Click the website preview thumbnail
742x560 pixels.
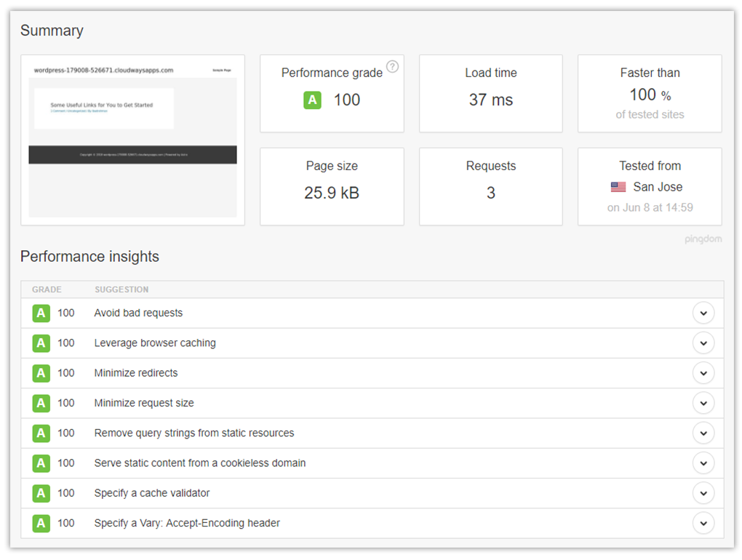click(x=132, y=140)
